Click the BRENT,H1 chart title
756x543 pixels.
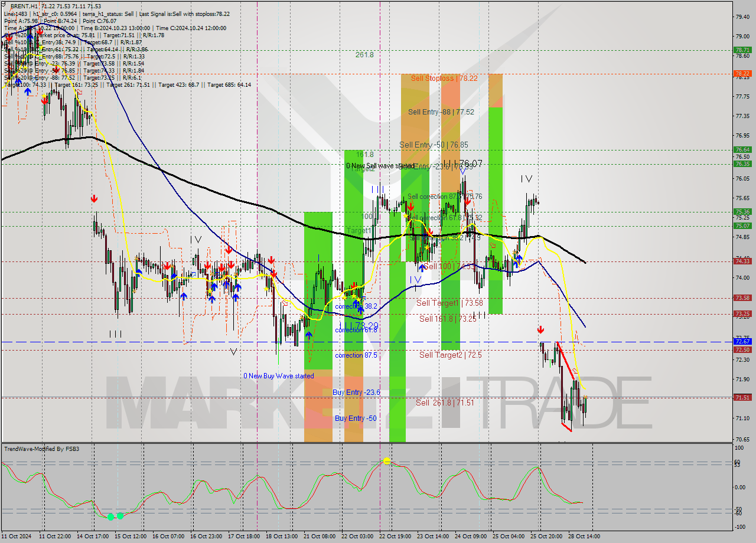pos(24,6)
